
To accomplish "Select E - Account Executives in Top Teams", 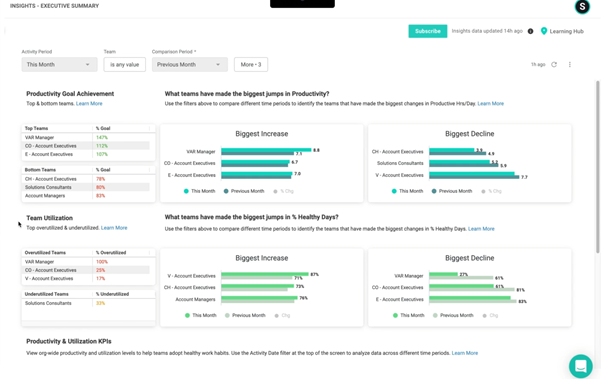I will pos(86,154).
